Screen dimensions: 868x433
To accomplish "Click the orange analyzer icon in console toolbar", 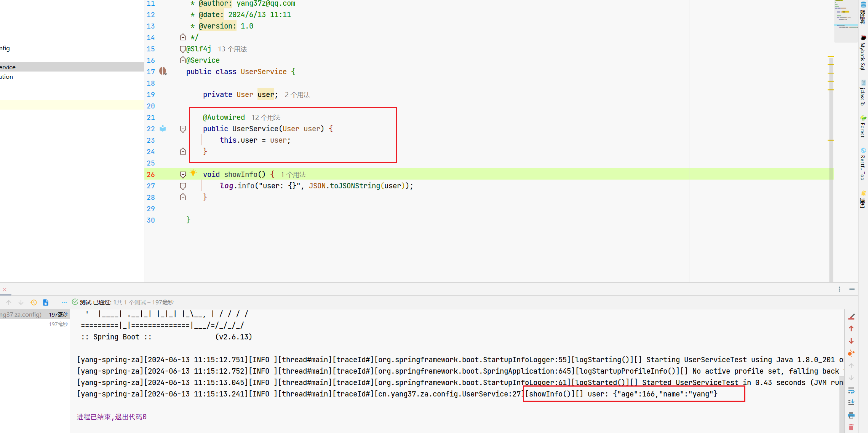I will point(851,353).
